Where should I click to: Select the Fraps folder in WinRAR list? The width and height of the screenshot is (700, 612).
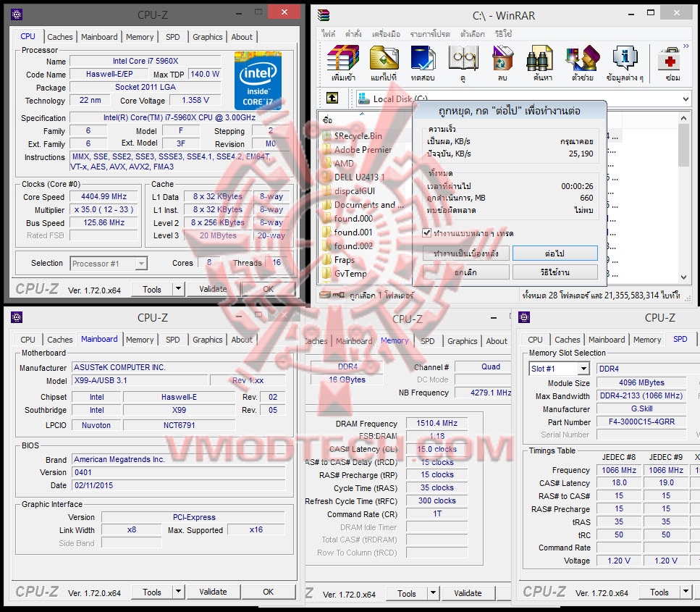[x=344, y=260]
